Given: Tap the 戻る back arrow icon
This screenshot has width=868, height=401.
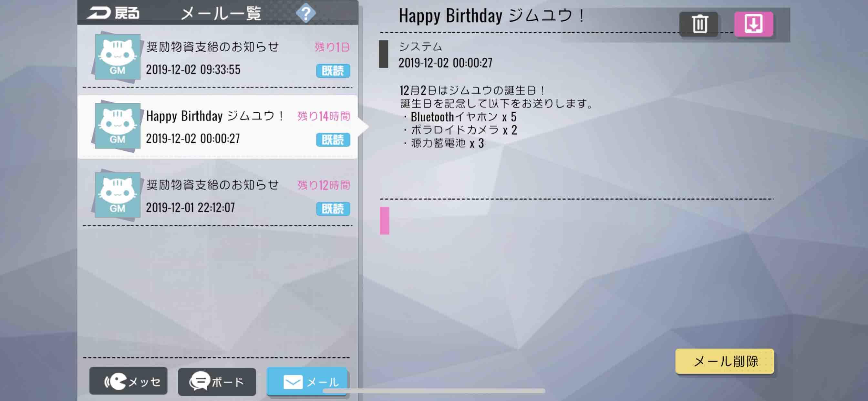Looking at the screenshot, I should 98,13.
